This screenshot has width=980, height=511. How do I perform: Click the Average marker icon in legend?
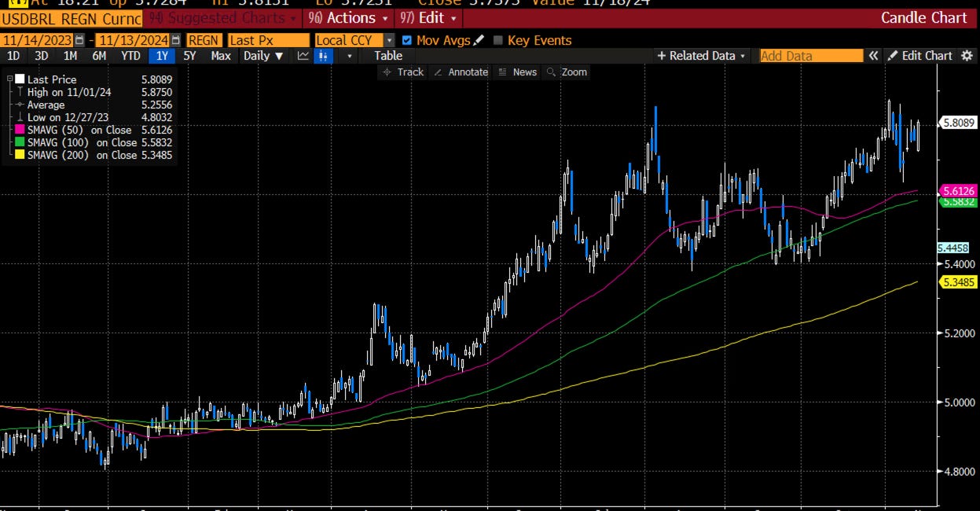[20, 105]
